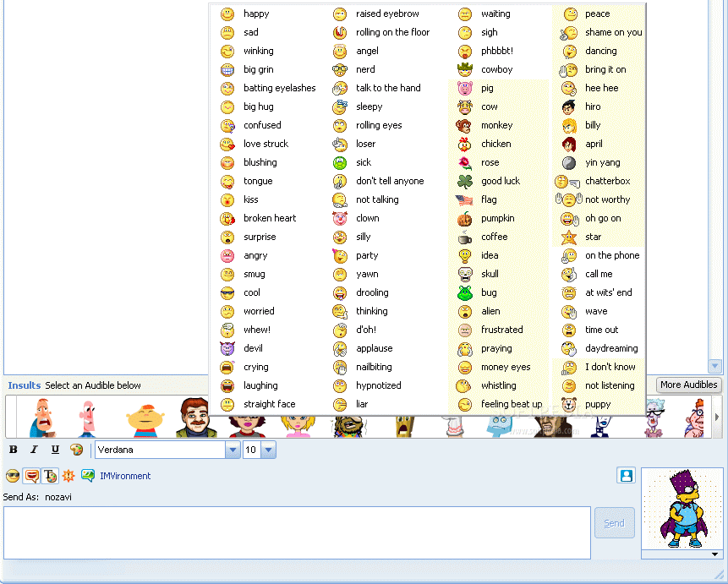The image size is (728, 584).
Task: Open the buddy contact icon near Send
Action: point(626,475)
